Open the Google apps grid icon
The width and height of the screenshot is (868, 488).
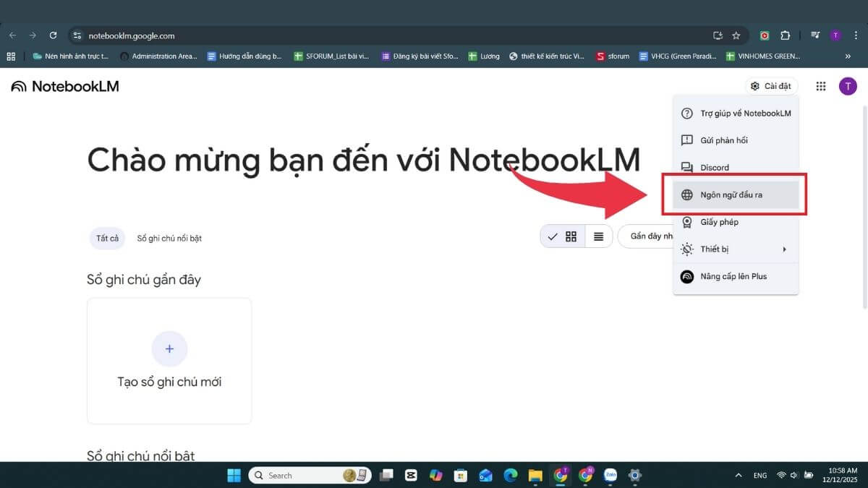pyautogui.click(x=821, y=85)
